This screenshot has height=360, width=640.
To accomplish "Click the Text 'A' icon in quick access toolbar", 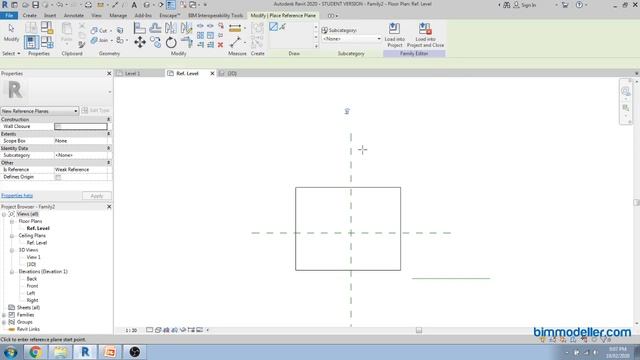I will point(134,5).
